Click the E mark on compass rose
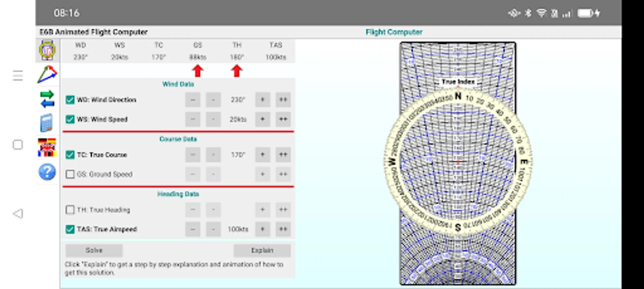The height and width of the screenshot is (289, 644). (524, 162)
